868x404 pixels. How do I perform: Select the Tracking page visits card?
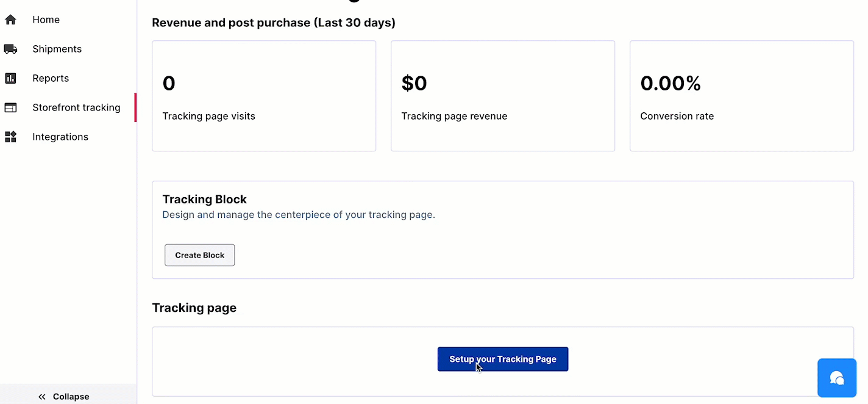point(264,96)
